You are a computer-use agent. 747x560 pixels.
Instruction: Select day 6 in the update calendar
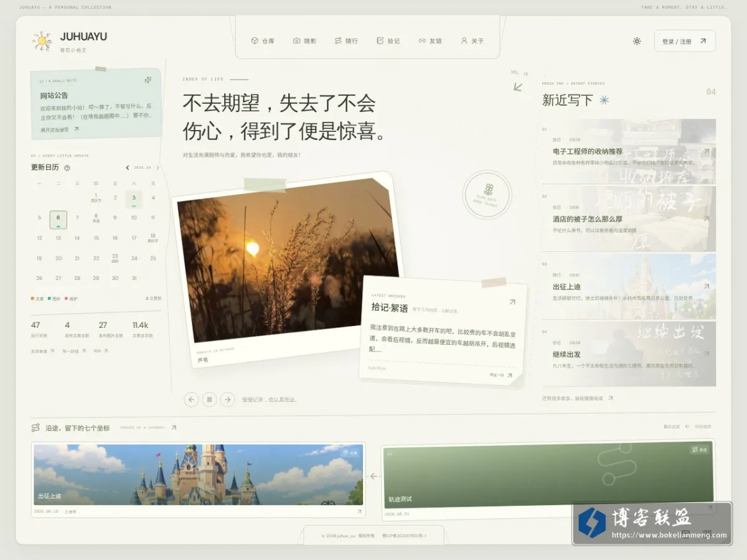click(x=59, y=219)
